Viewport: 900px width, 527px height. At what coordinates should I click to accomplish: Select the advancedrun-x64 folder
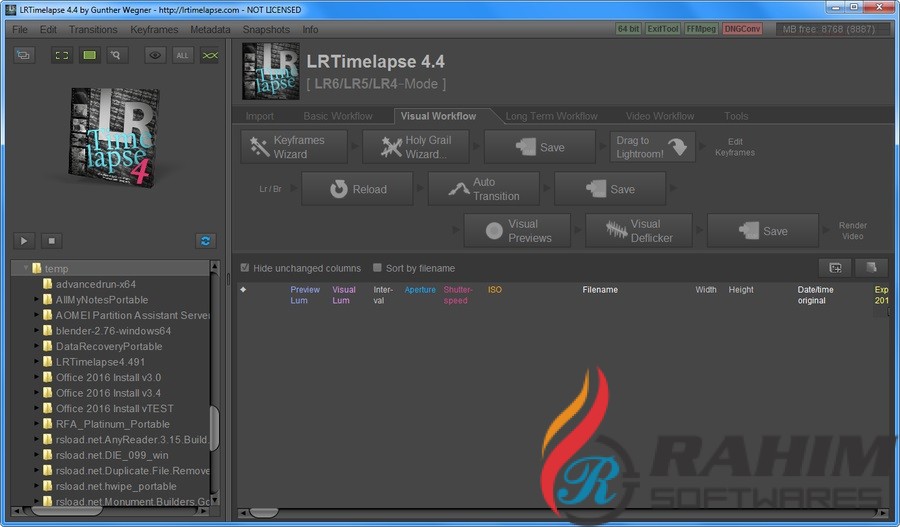95,284
